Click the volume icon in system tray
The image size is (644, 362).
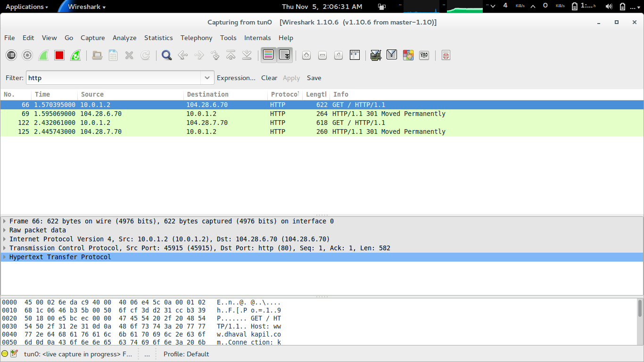click(609, 6)
